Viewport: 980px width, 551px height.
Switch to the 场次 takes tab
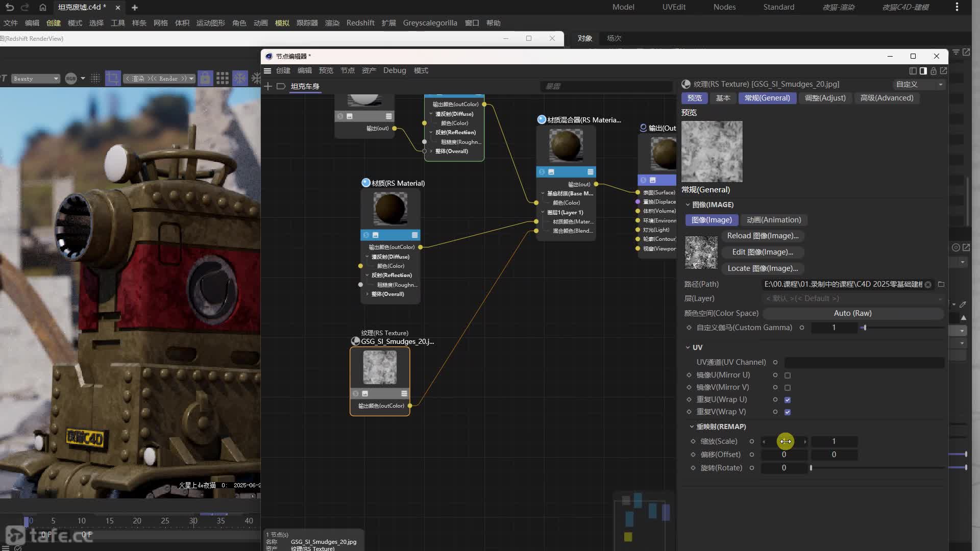(614, 38)
